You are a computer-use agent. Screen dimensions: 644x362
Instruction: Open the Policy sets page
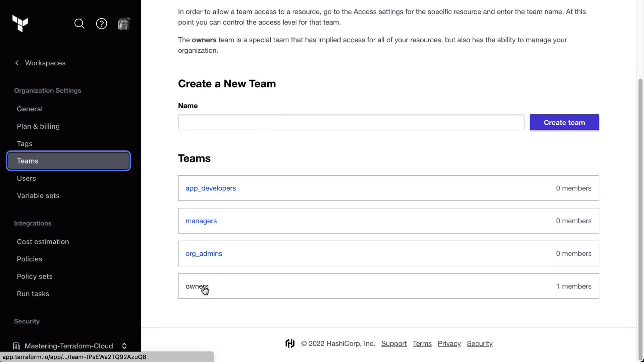[x=35, y=277]
